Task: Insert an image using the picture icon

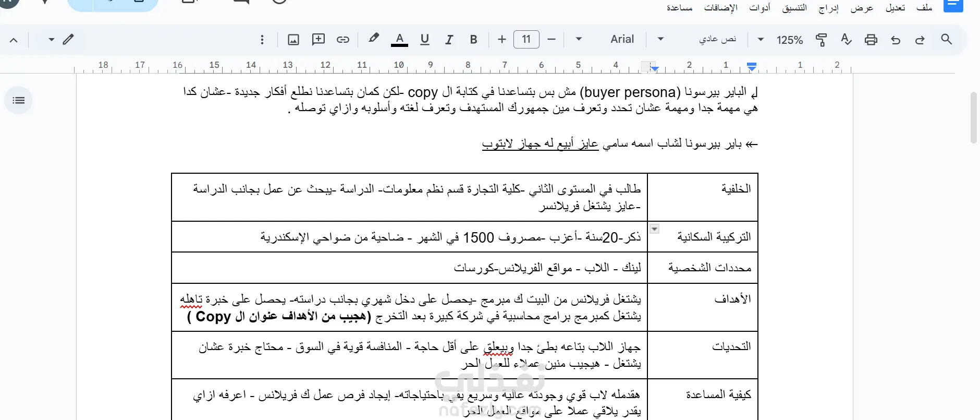Action: [293, 40]
